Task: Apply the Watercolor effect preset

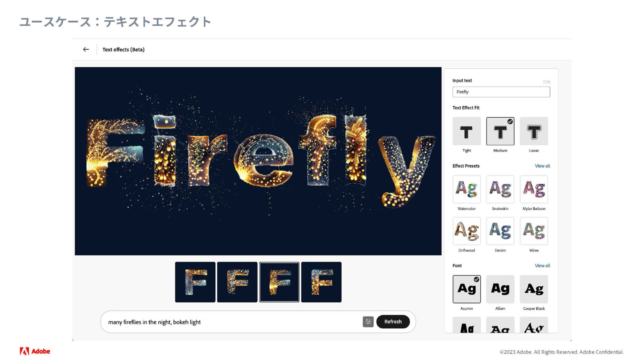Action: (467, 189)
